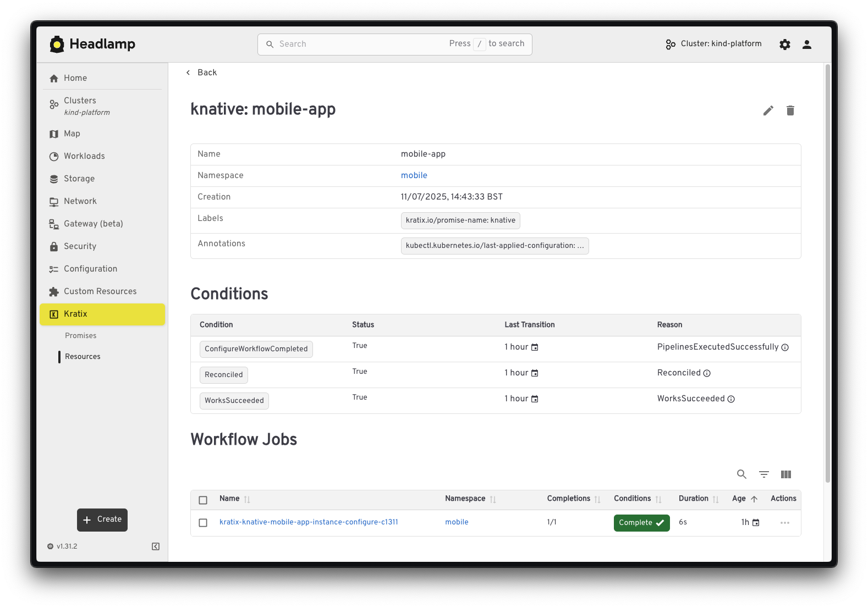Open the user account icon
The width and height of the screenshot is (868, 608).
(807, 45)
